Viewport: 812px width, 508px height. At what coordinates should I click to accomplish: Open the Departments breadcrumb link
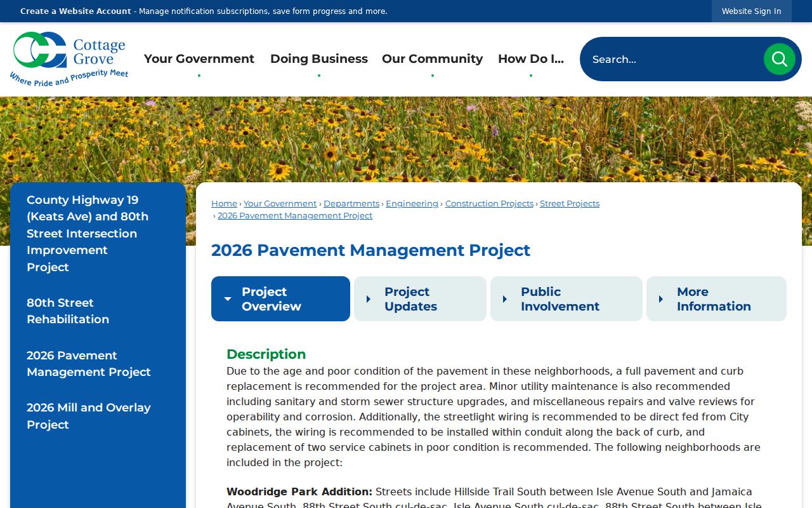coord(351,204)
